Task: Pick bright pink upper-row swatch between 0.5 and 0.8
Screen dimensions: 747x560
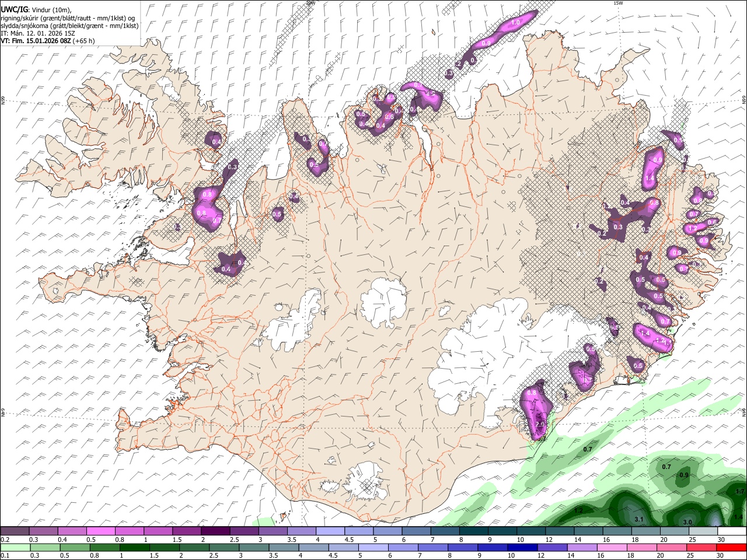Action: click(100, 531)
